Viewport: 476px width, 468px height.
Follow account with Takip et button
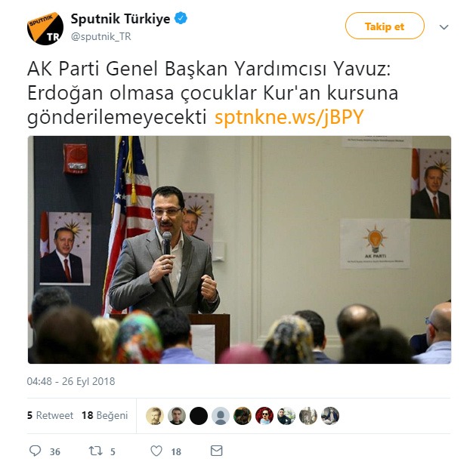click(385, 26)
